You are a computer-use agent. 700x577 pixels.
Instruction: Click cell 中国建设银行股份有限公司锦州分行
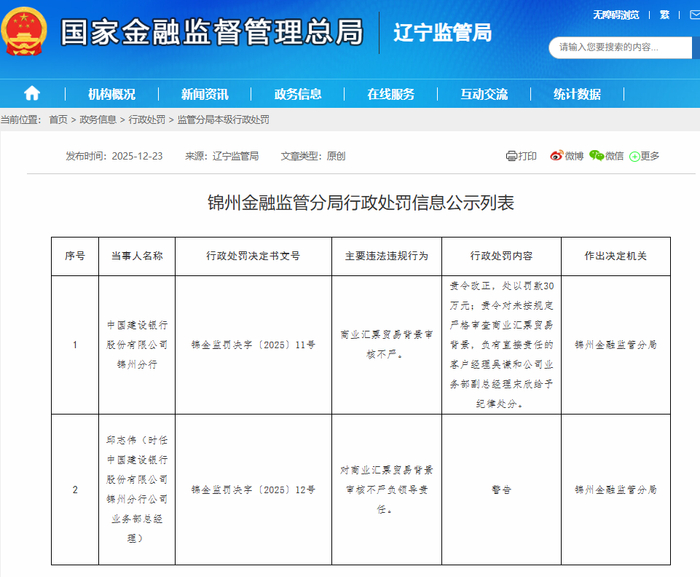137,345
